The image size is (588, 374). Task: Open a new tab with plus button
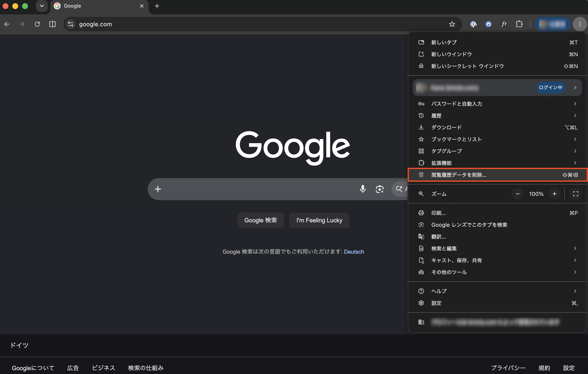point(157,6)
